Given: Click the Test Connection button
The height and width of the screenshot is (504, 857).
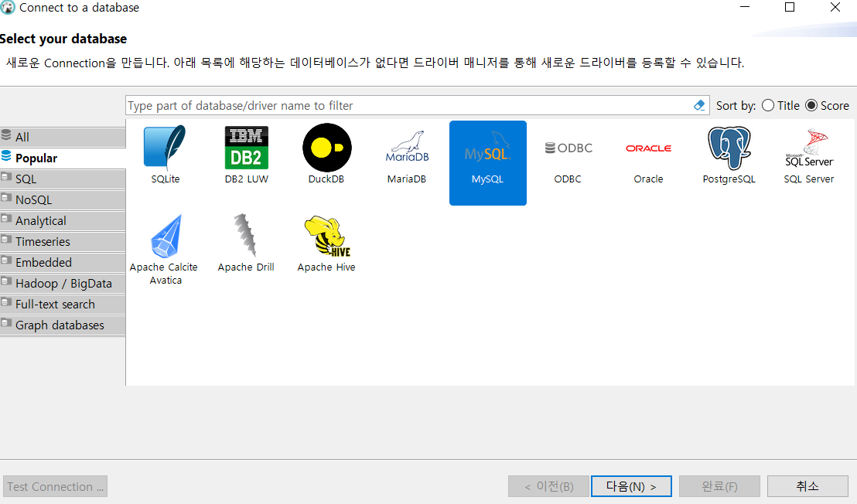Looking at the screenshot, I should [x=55, y=486].
